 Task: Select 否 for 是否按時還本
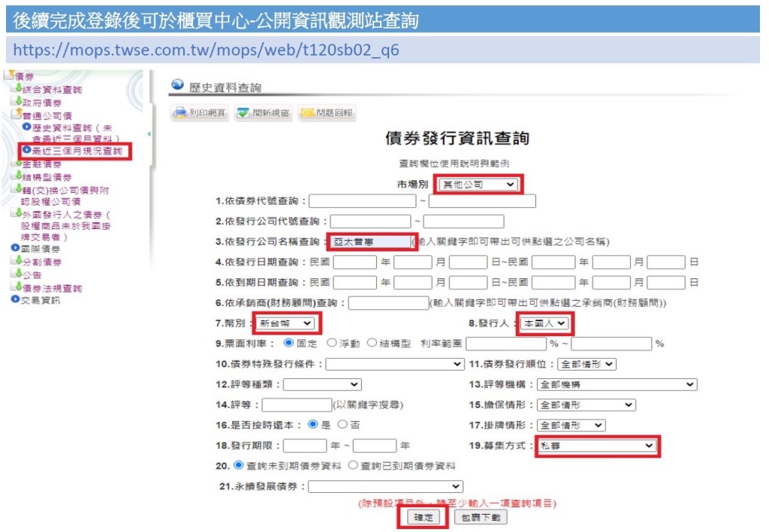tap(342, 425)
